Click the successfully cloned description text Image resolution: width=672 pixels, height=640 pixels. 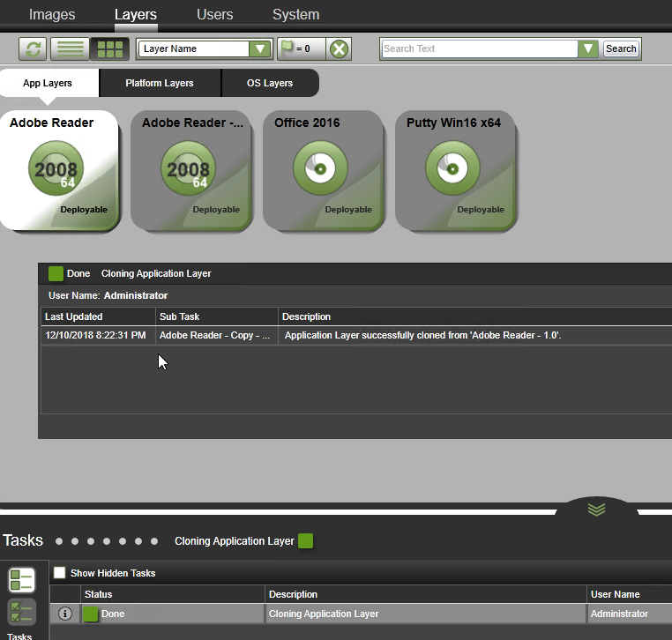click(422, 335)
